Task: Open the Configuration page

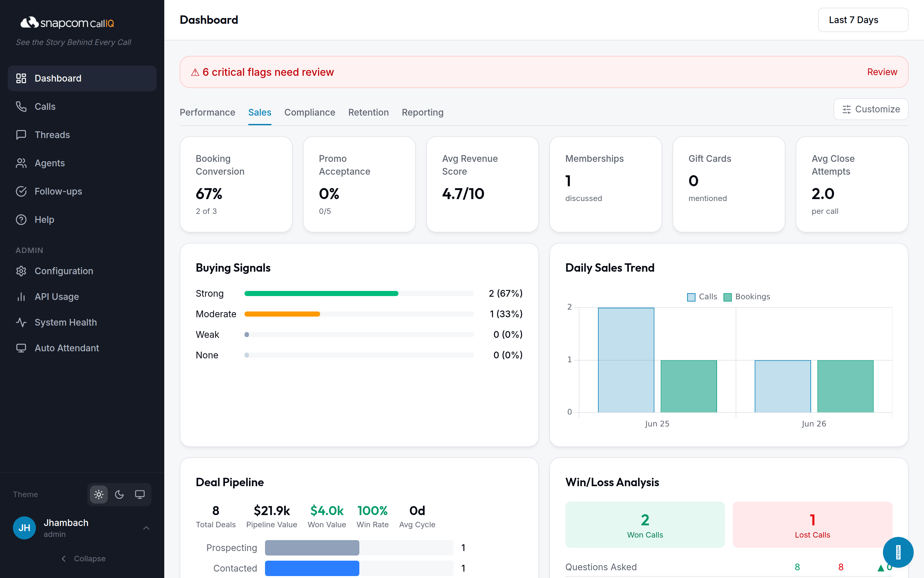Action: coord(82,271)
